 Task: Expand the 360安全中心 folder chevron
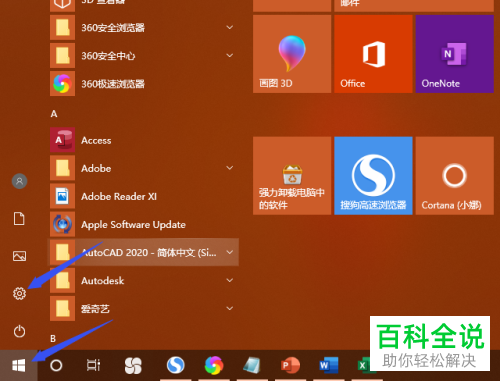230,55
